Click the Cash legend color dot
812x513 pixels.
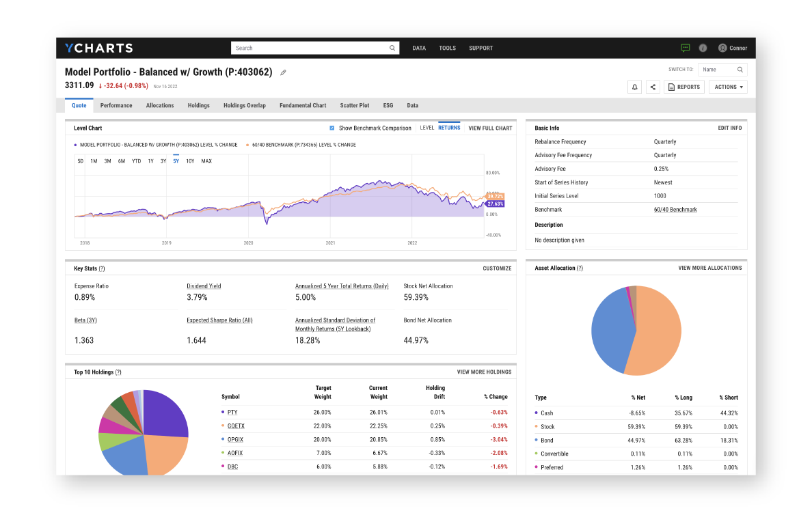coord(536,413)
